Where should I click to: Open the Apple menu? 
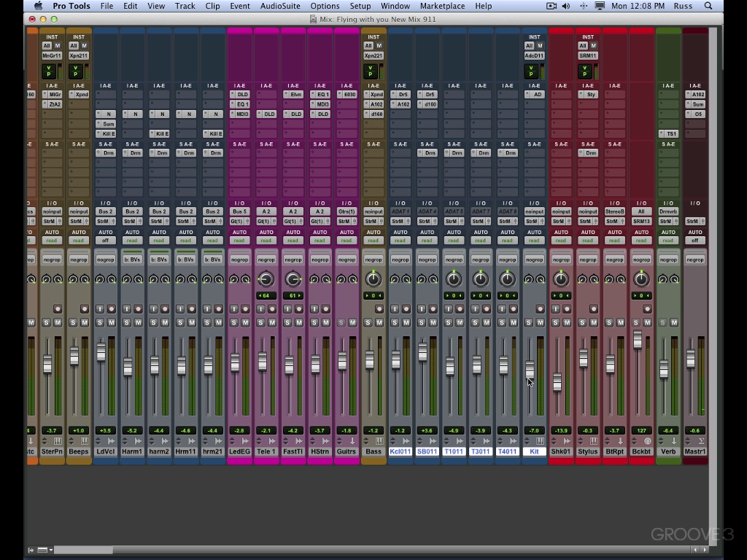38,6
